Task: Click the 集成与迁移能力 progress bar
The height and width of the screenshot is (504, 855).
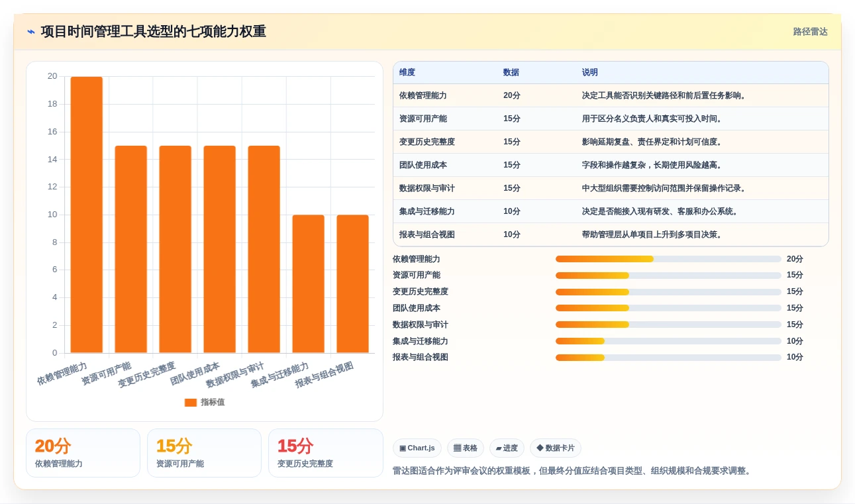Action: pos(668,341)
